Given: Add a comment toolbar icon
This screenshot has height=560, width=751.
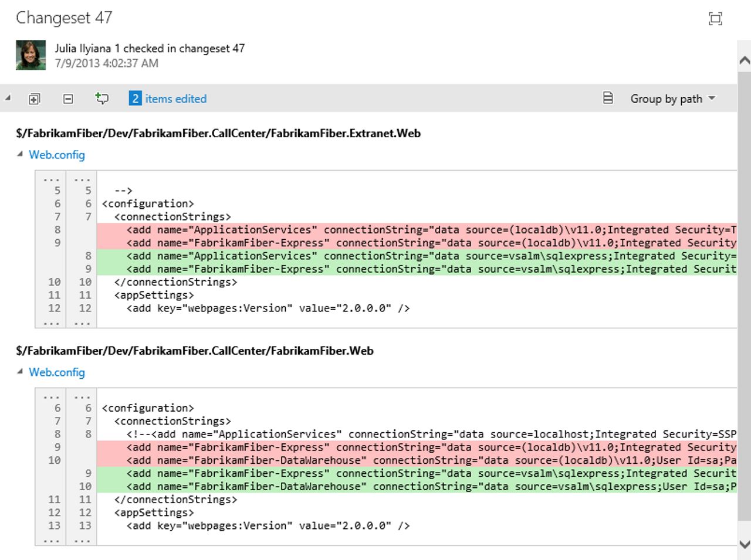Looking at the screenshot, I should tap(102, 99).
